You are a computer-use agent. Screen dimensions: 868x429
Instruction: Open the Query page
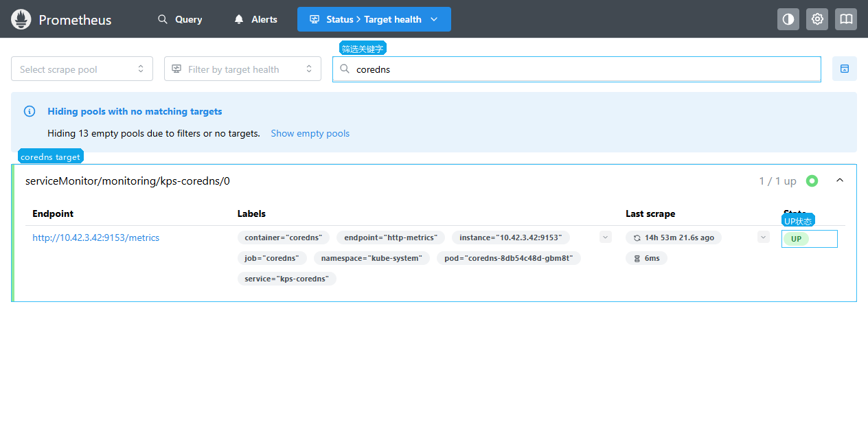point(180,19)
